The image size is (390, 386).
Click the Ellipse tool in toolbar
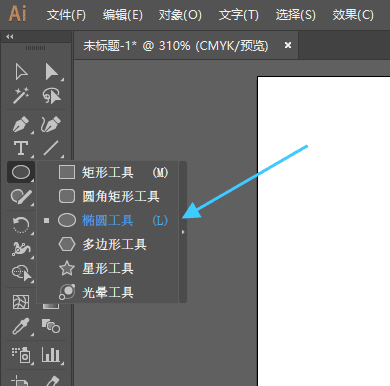21,172
